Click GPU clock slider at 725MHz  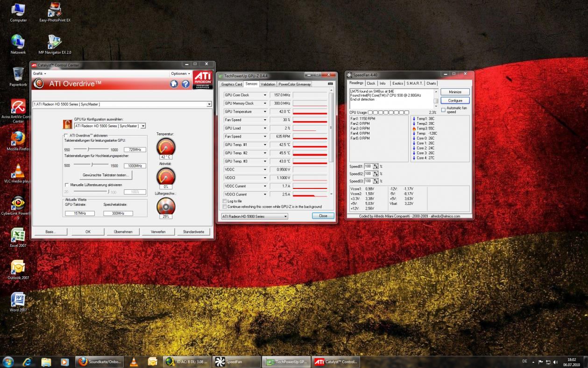[x=88, y=150]
